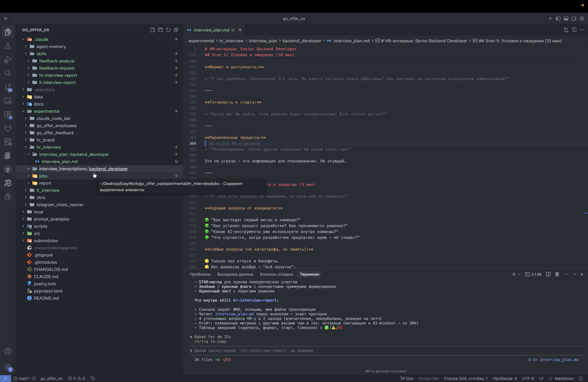Open the GitHub icon in activity bar
Viewport: 588px width, 382px height.
pos(8,169)
